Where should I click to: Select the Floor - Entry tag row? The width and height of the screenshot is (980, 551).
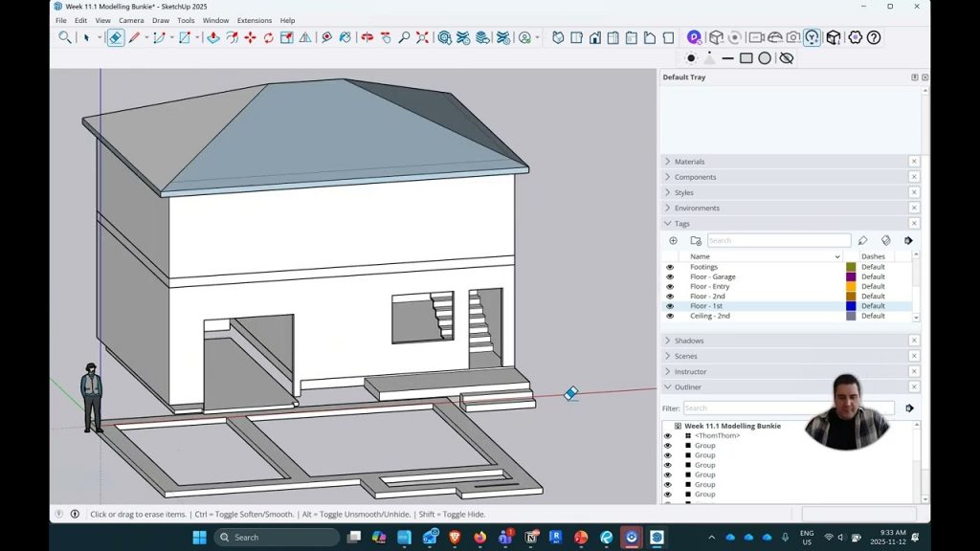(709, 287)
